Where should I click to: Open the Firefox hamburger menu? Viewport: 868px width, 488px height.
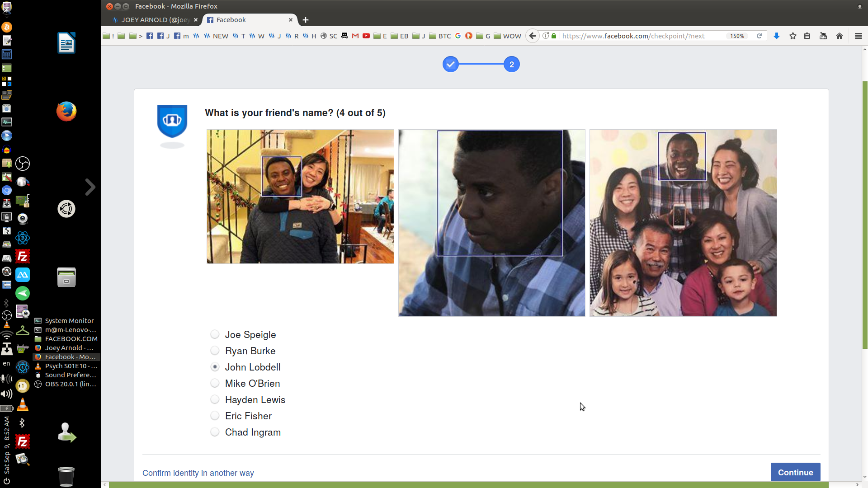click(x=859, y=36)
